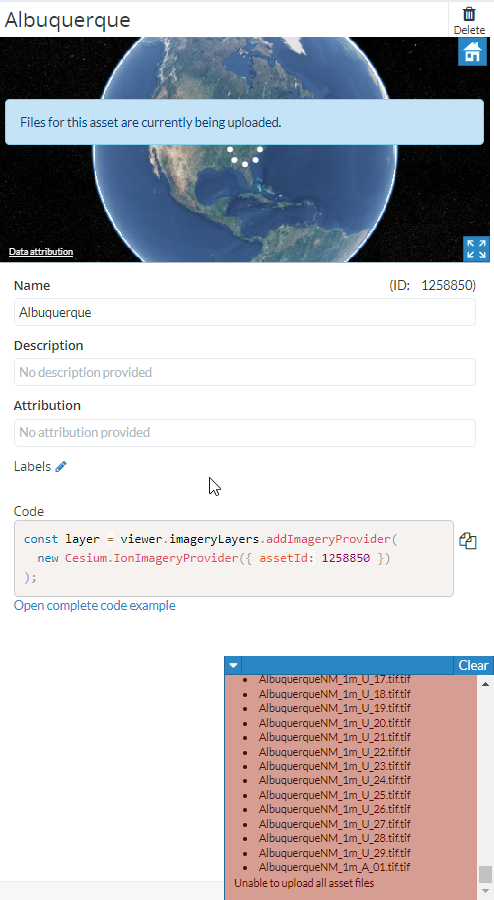This screenshot has height=900, width=494.
Task: Edit Labels using the pencil icon
Action: pos(61,467)
